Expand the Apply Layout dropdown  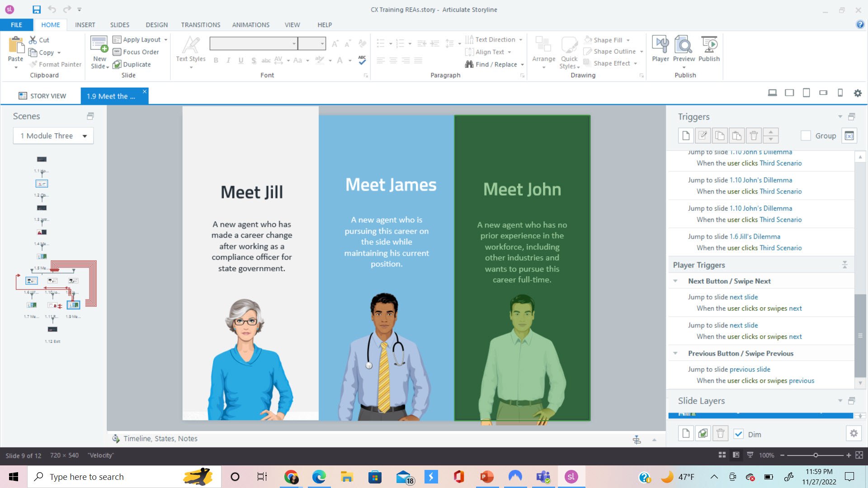(x=166, y=40)
